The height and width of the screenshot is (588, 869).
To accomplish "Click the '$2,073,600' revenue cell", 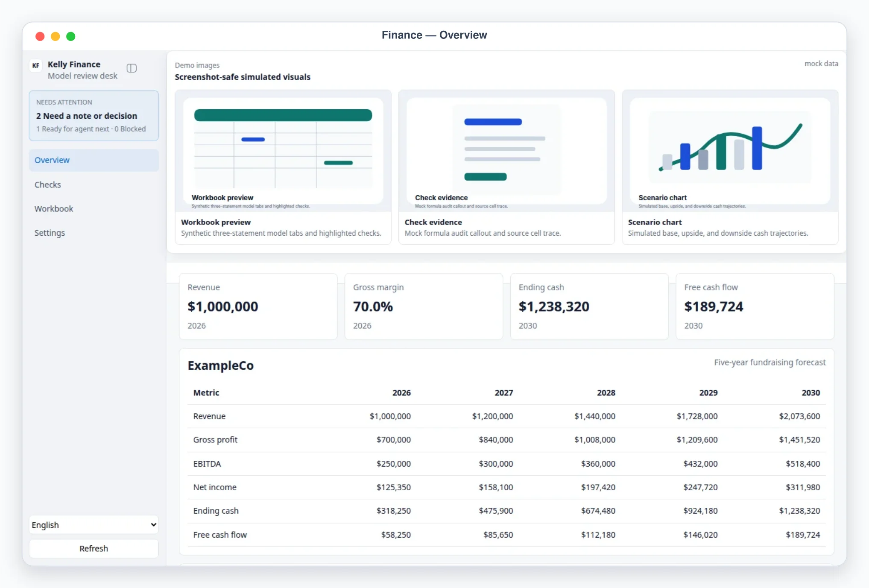I will 799,416.
